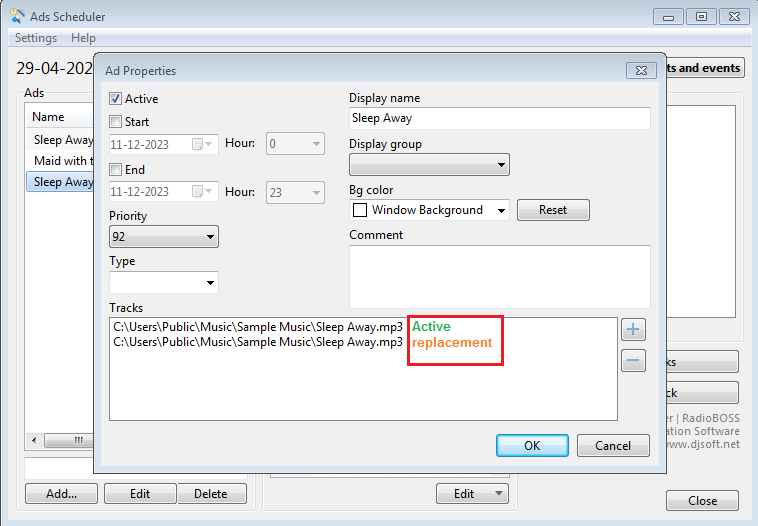Viewport: 758px width, 526px height.
Task: Click inside the Comment text box
Action: click(x=499, y=276)
